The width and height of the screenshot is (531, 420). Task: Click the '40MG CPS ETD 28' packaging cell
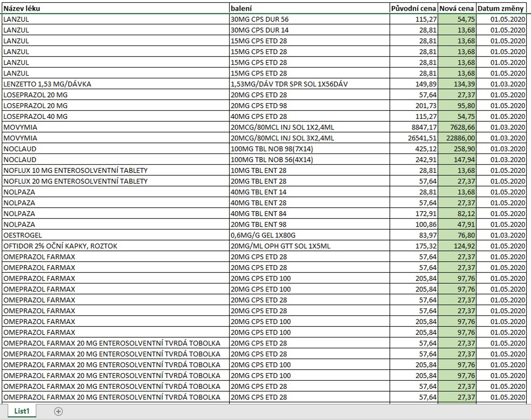pyautogui.click(x=309, y=117)
